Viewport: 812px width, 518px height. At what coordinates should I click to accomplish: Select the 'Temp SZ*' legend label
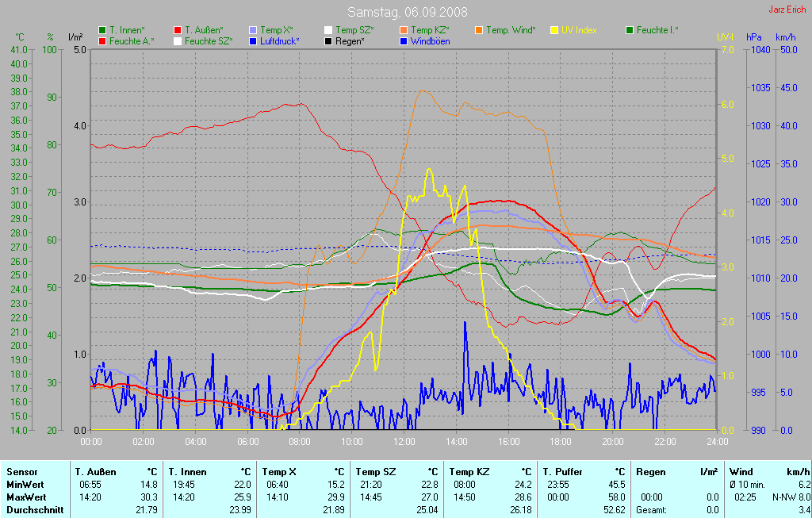click(354, 31)
